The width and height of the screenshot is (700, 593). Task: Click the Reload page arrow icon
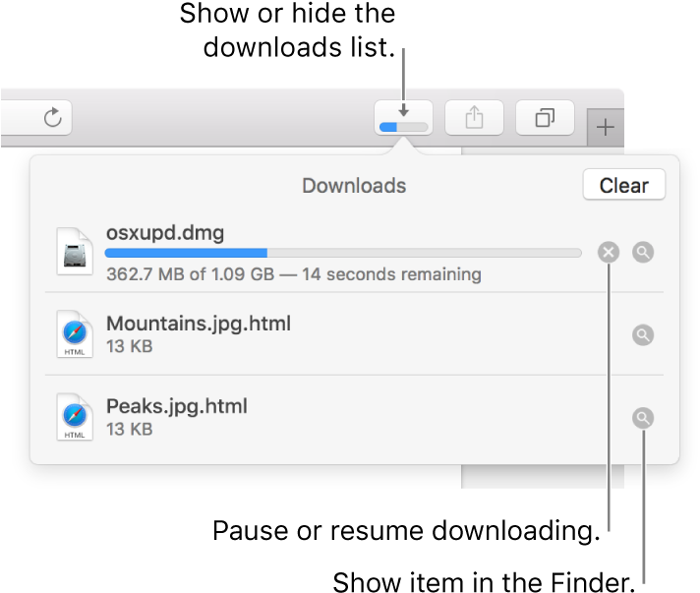[x=53, y=117]
